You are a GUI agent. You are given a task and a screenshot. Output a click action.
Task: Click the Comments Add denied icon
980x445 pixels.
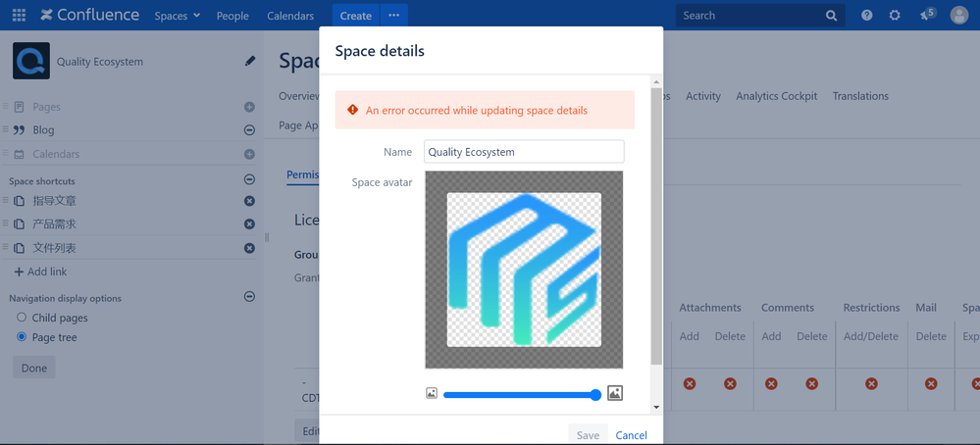[771, 383]
